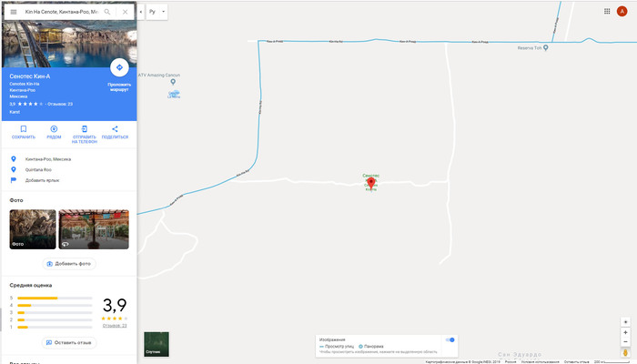Switch to the Спутник satellite thumbnail
The width and height of the screenshot is (637, 364).
[x=157, y=344]
